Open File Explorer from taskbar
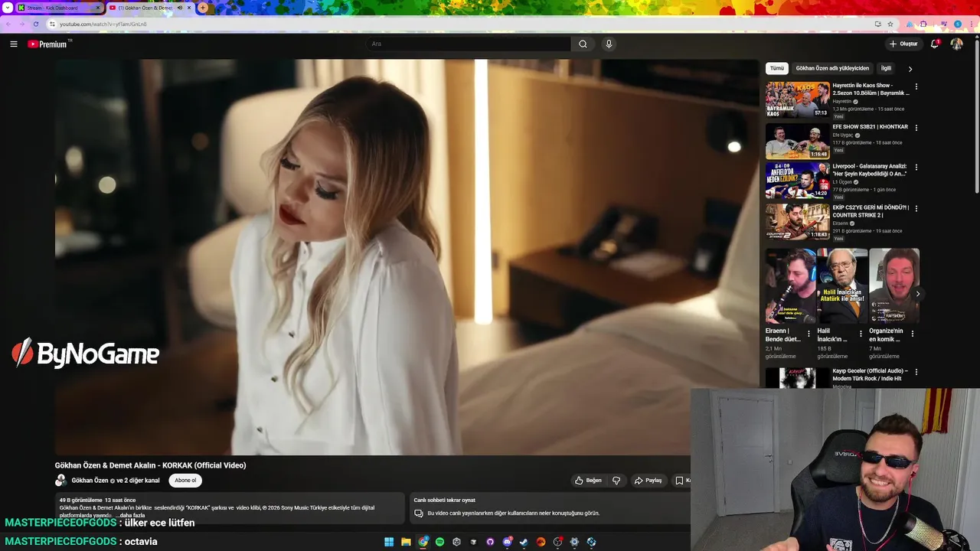This screenshot has width=980, height=551. coord(406,542)
